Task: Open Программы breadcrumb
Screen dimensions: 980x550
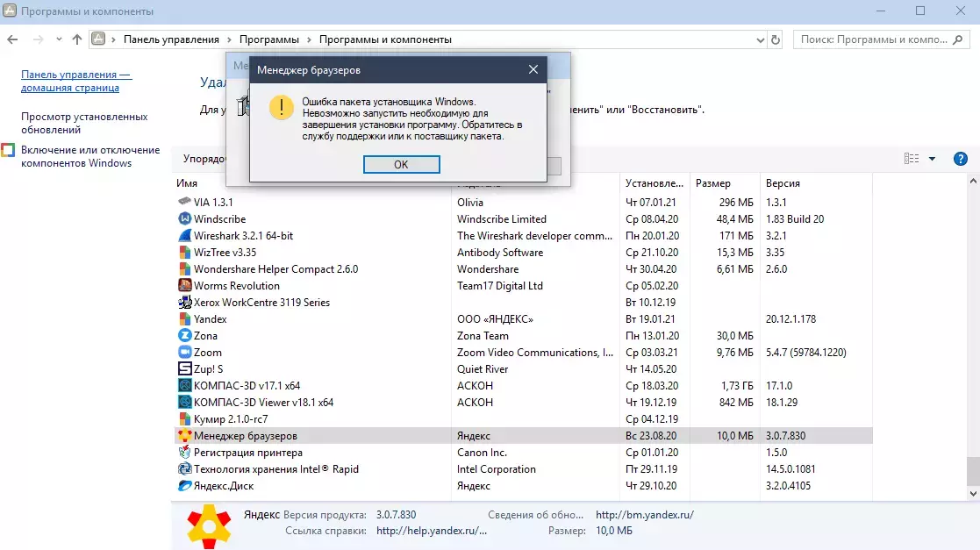Action: tap(268, 39)
